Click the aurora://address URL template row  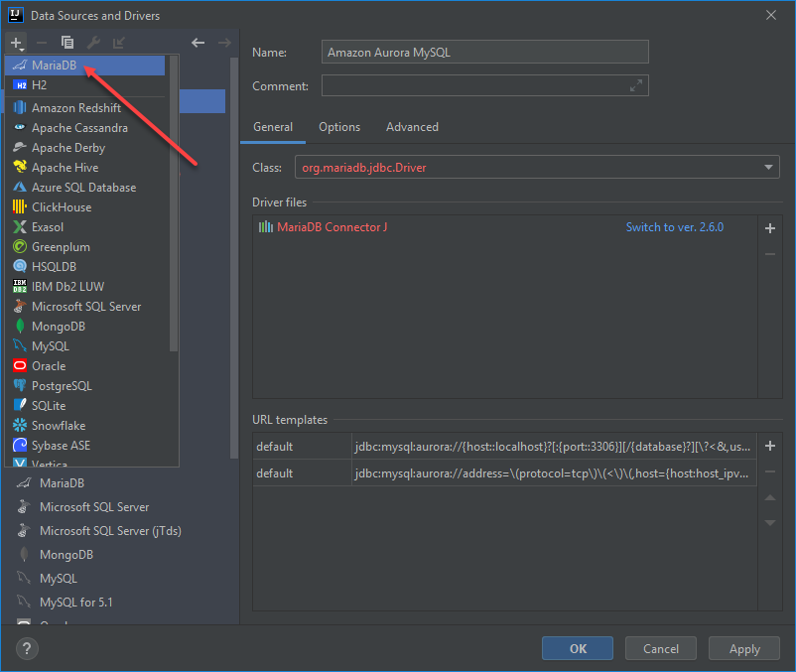click(504, 473)
